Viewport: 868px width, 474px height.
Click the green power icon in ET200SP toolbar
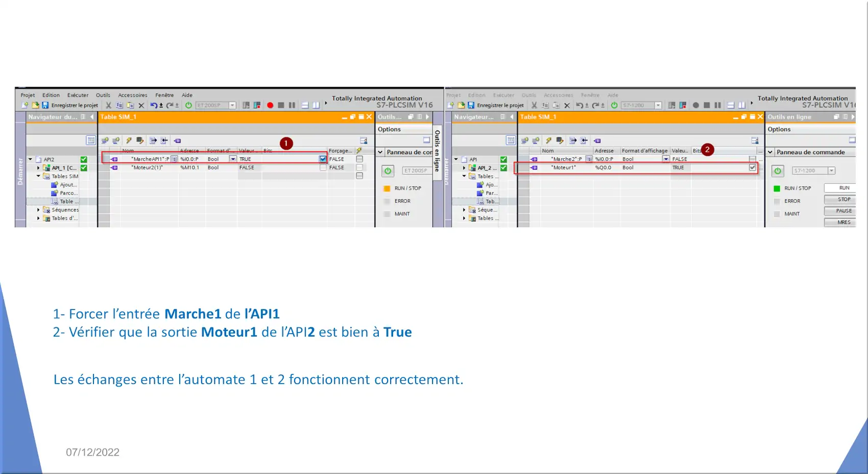tap(188, 105)
